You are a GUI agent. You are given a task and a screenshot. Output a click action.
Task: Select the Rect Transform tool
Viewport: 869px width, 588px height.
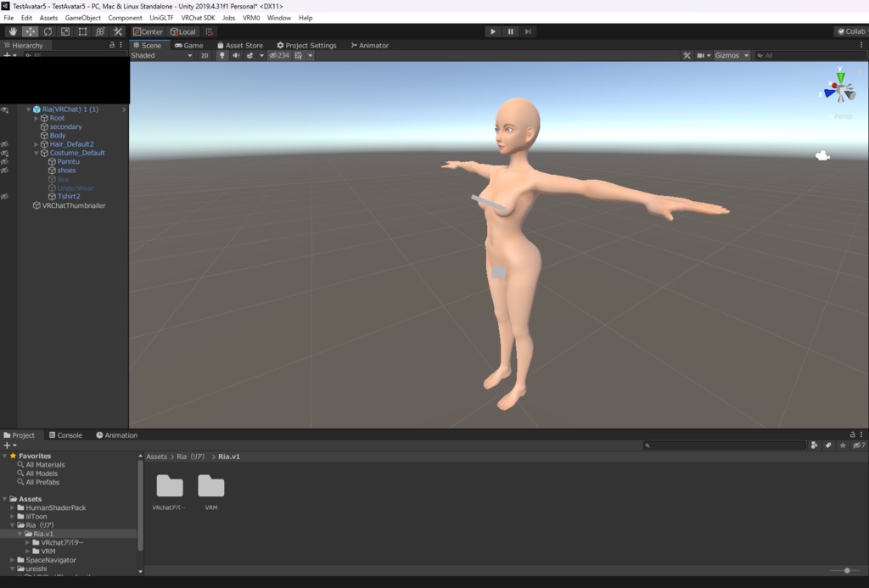click(x=82, y=31)
